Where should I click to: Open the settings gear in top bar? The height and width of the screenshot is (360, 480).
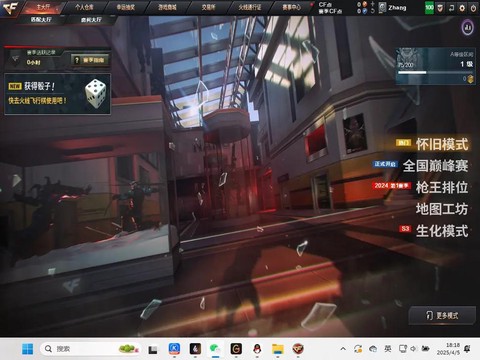pyautogui.click(x=462, y=8)
